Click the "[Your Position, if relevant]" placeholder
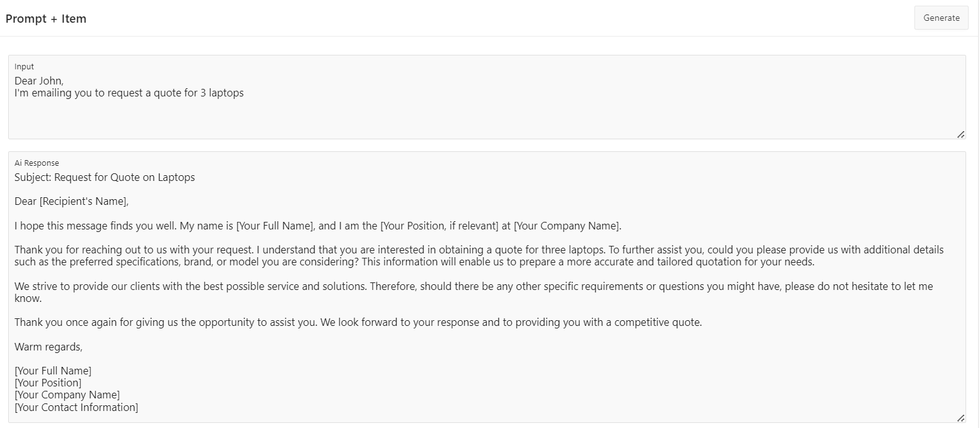 pyautogui.click(x=440, y=226)
